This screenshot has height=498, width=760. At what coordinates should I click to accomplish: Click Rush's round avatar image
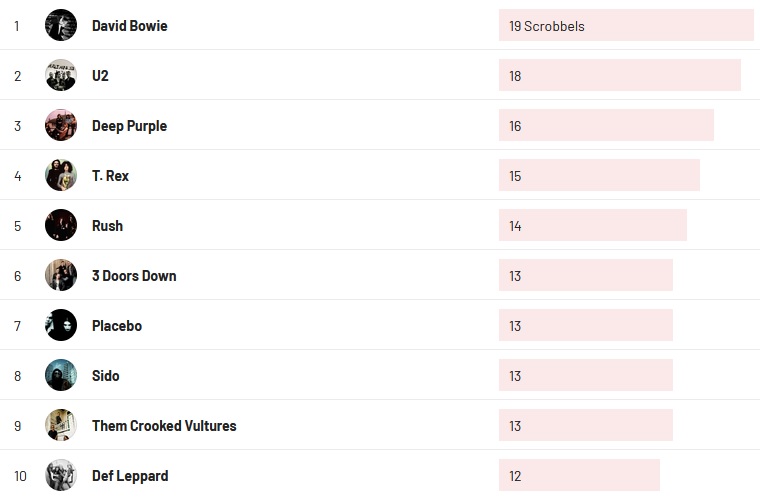(61, 225)
